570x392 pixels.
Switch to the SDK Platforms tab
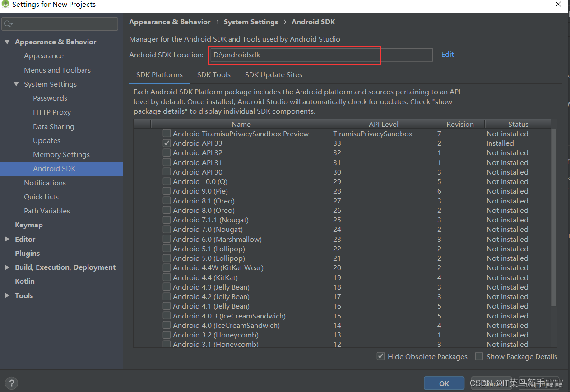click(159, 75)
